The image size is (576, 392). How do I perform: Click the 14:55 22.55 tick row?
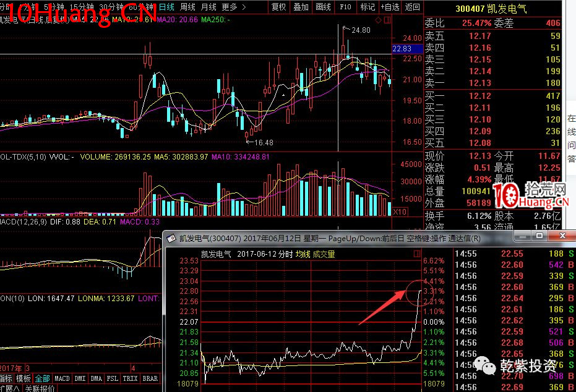514,254
